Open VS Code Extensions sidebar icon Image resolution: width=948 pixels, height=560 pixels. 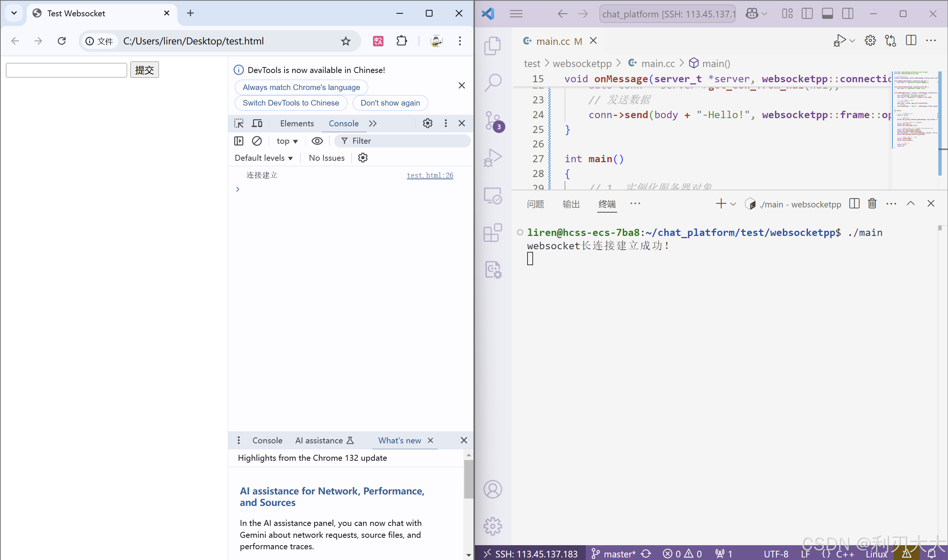[492, 233]
